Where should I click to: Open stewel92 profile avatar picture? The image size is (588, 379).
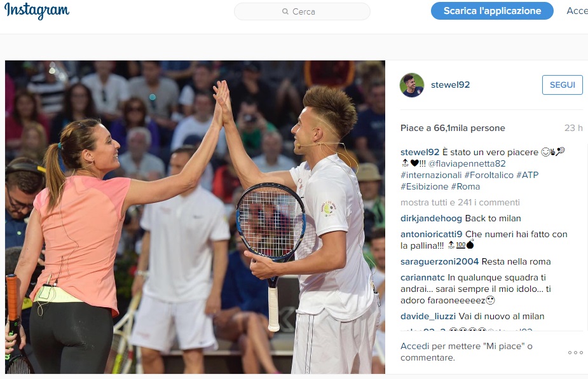click(x=412, y=85)
